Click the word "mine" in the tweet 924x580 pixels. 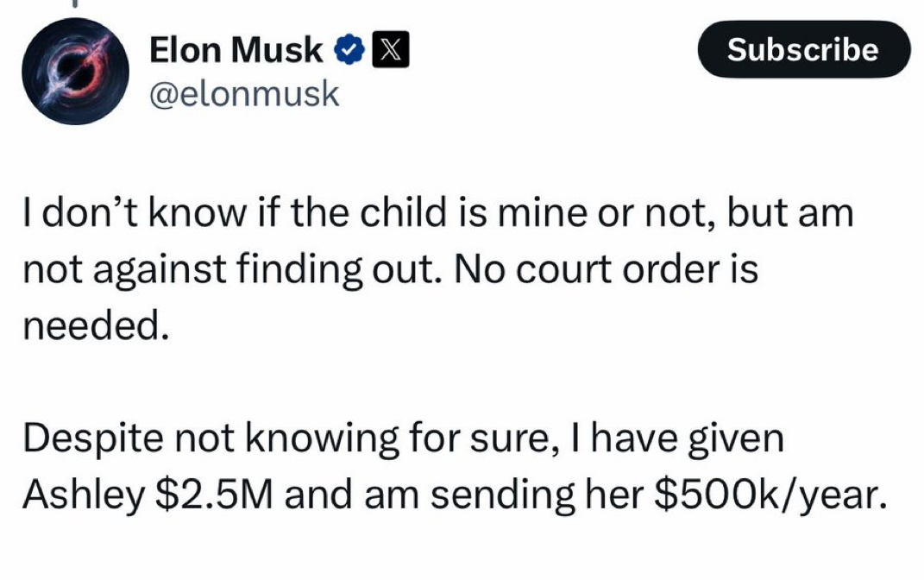[542, 213]
